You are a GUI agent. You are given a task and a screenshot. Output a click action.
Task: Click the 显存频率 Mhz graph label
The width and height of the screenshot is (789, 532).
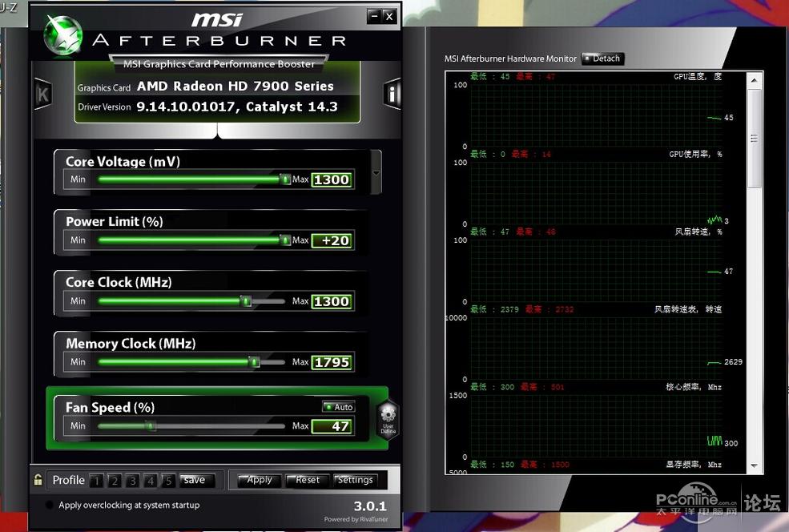(694, 464)
